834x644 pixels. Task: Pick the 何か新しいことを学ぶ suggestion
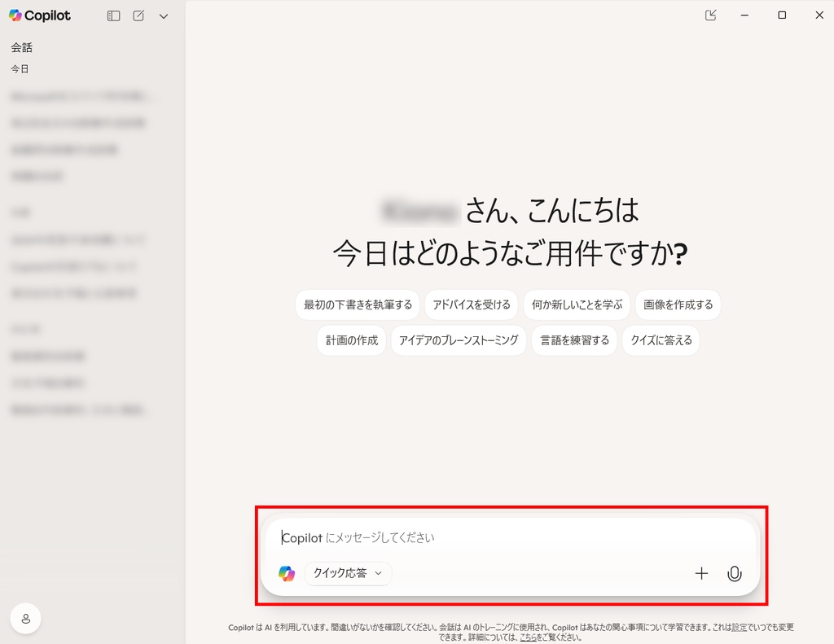point(577,304)
